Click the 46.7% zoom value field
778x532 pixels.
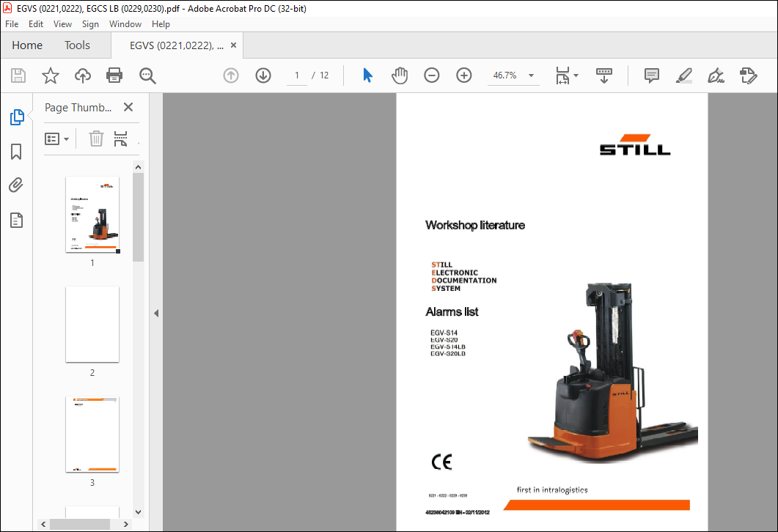(505, 75)
